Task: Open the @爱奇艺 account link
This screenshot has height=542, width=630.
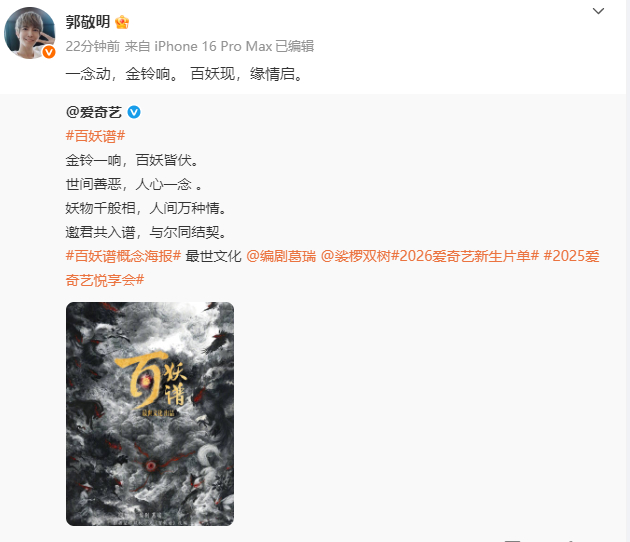Action: point(93,112)
